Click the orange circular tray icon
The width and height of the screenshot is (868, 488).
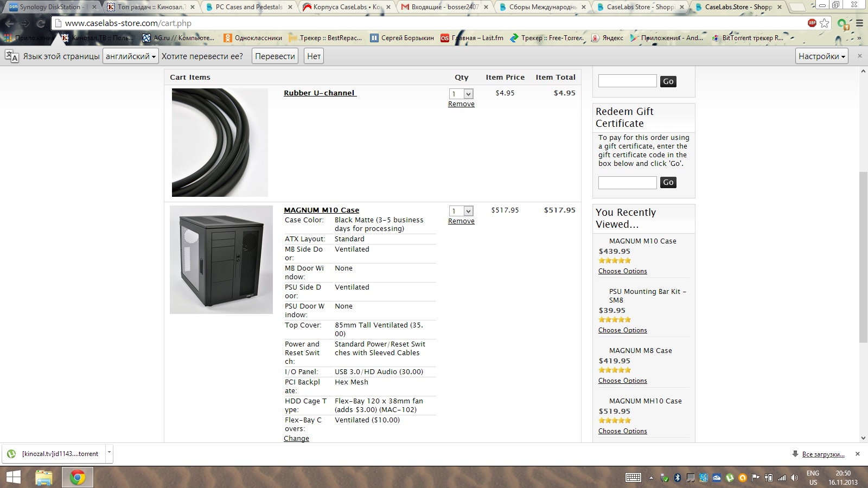pos(743,478)
